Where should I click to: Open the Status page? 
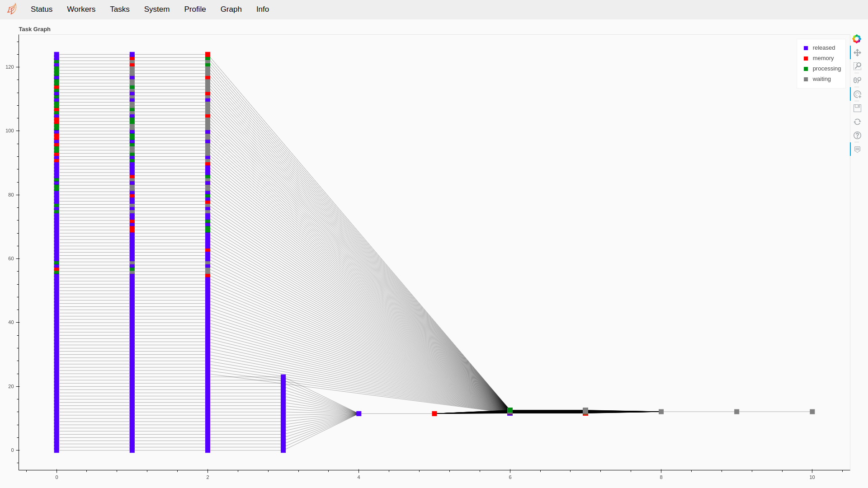click(42, 9)
